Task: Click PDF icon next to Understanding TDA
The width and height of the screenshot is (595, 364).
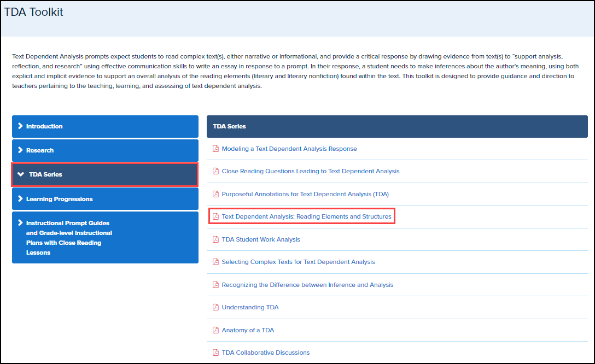Action: [x=215, y=307]
